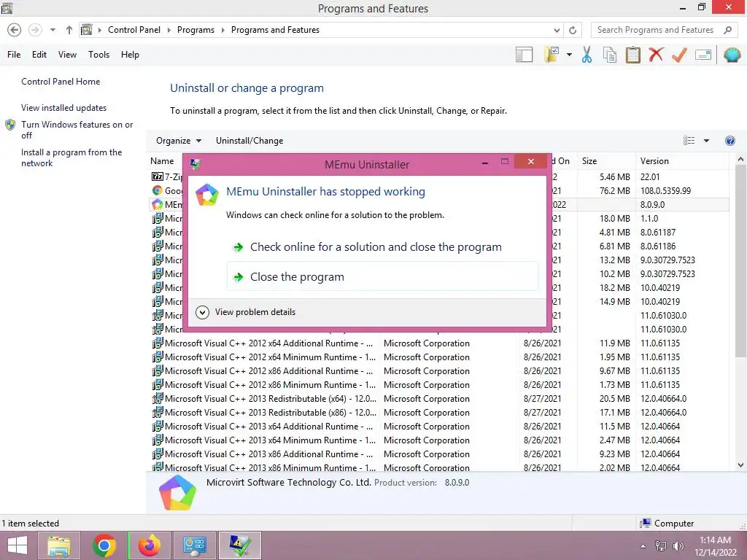
Task: Sort list by Name column header
Action: coord(162,161)
